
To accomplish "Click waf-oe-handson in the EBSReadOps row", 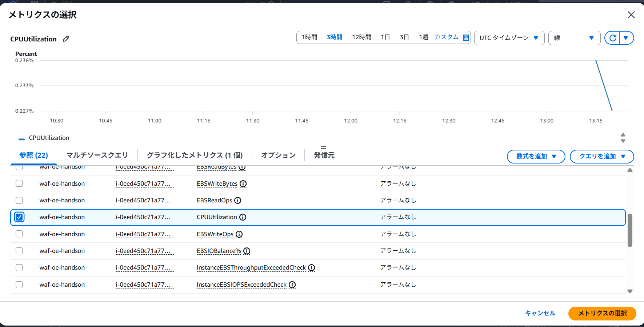I will point(62,200).
